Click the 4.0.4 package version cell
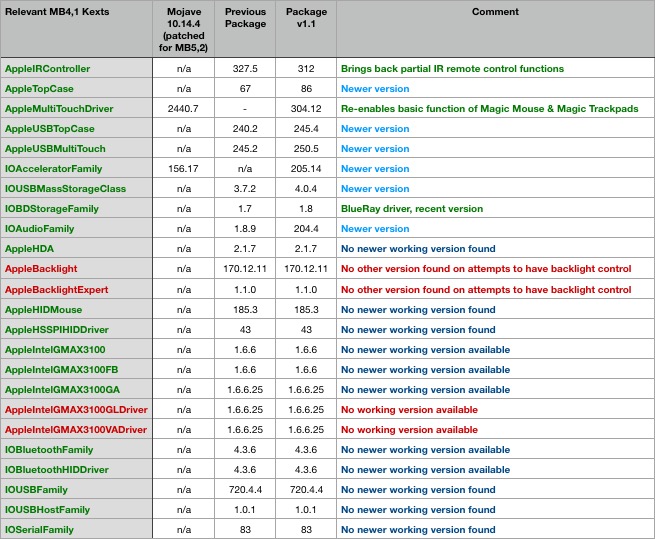This screenshot has height=539, width=655. coord(306,189)
